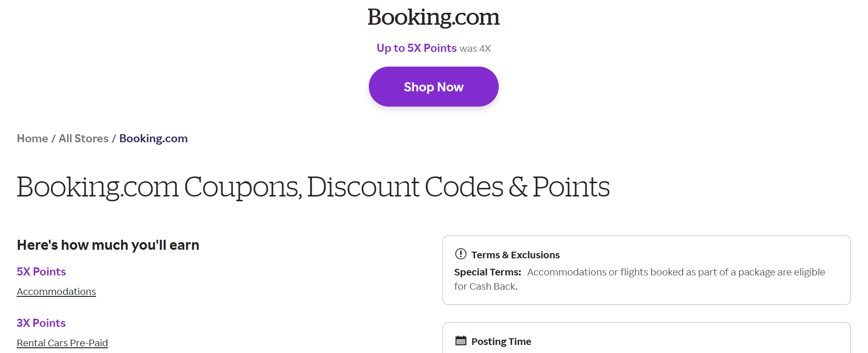The image size is (868, 353).
Task: Click the Terms & Exclusions heading
Action: [516, 255]
